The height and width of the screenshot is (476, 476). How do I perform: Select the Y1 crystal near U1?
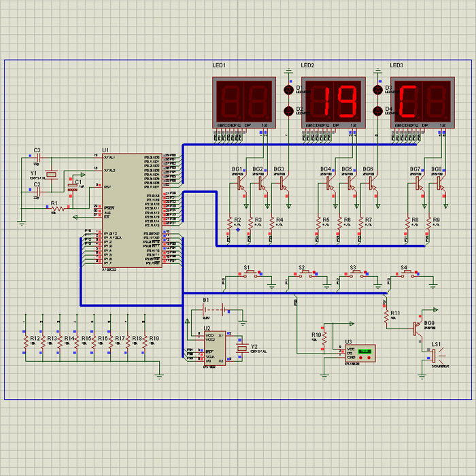click(52, 174)
